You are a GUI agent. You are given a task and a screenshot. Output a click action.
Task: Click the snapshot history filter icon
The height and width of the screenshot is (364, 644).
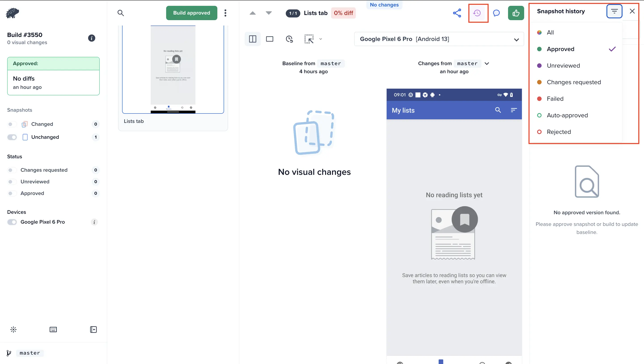[614, 11]
